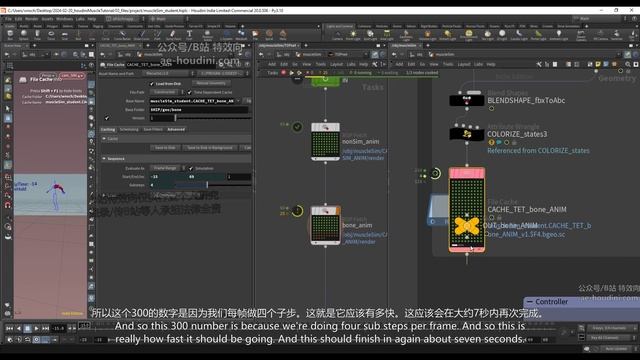The width and height of the screenshot is (640, 360).
Task: Select the Grid shelf tool
Action: pyautogui.click(x=64, y=35)
